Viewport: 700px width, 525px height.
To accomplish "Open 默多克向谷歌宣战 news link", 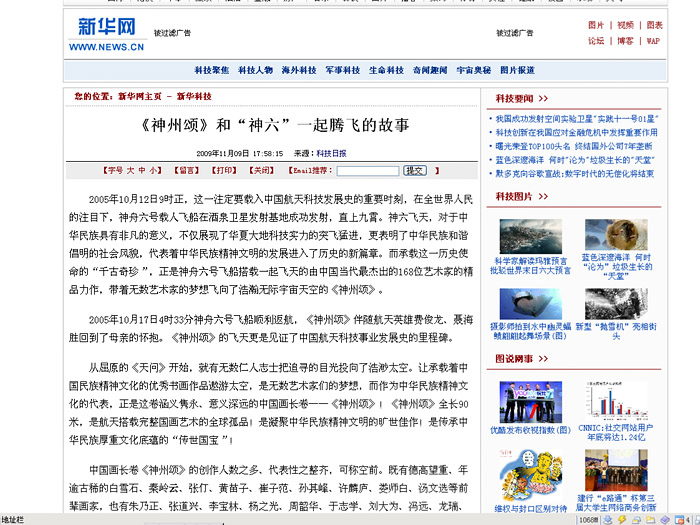I will tap(575, 174).
